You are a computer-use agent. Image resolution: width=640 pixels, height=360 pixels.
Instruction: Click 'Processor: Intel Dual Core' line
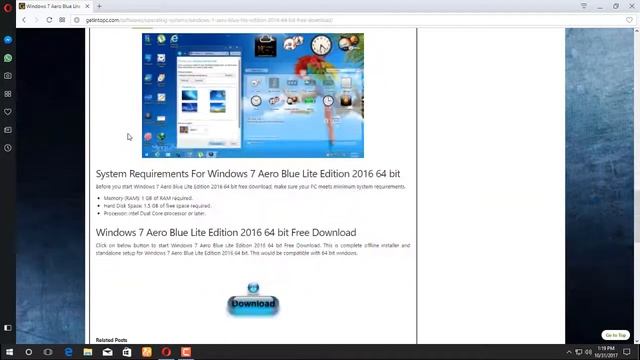[x=154, y=213]
